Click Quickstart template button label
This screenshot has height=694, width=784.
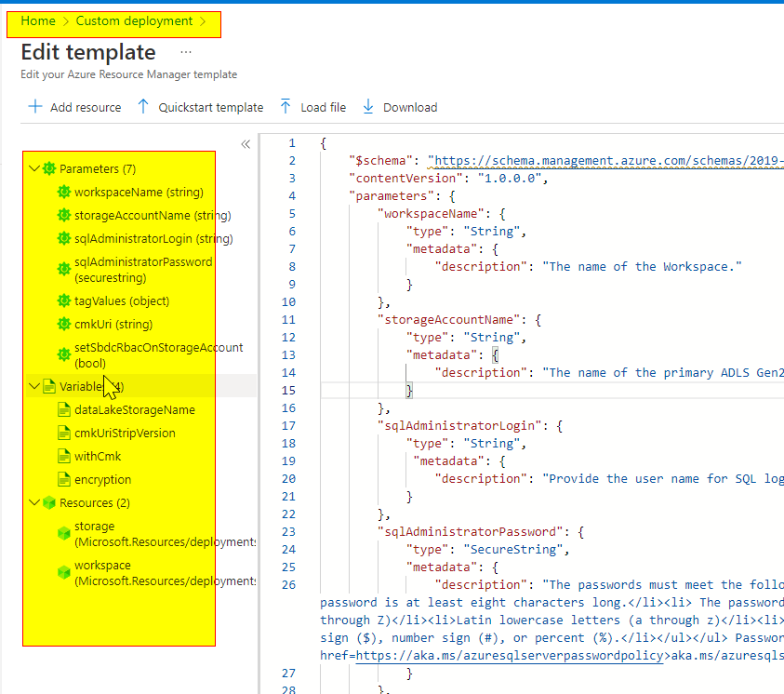click(x=210, y=108)
